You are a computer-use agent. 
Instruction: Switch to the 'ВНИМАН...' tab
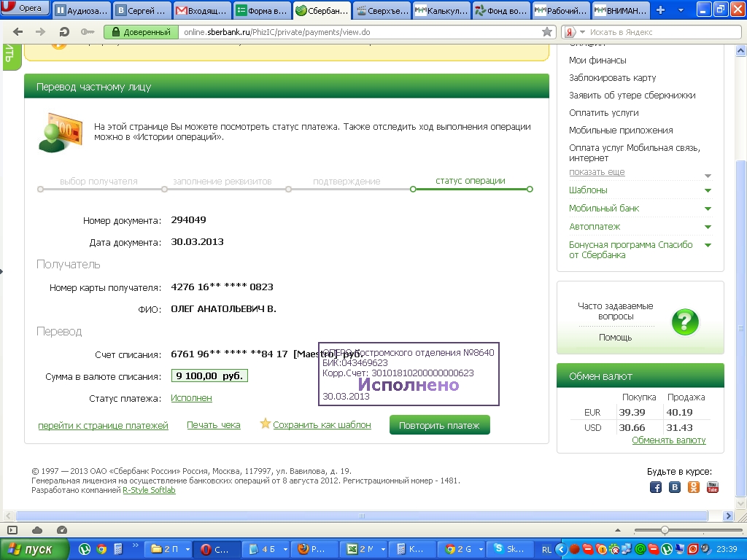coord(622,10)
